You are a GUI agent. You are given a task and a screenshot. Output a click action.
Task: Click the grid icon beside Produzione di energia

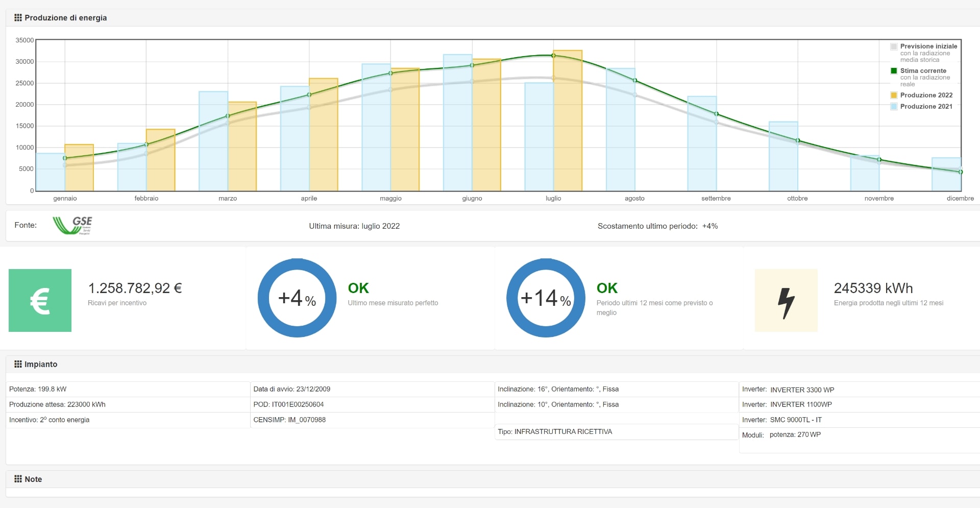[x=18, y=17]
